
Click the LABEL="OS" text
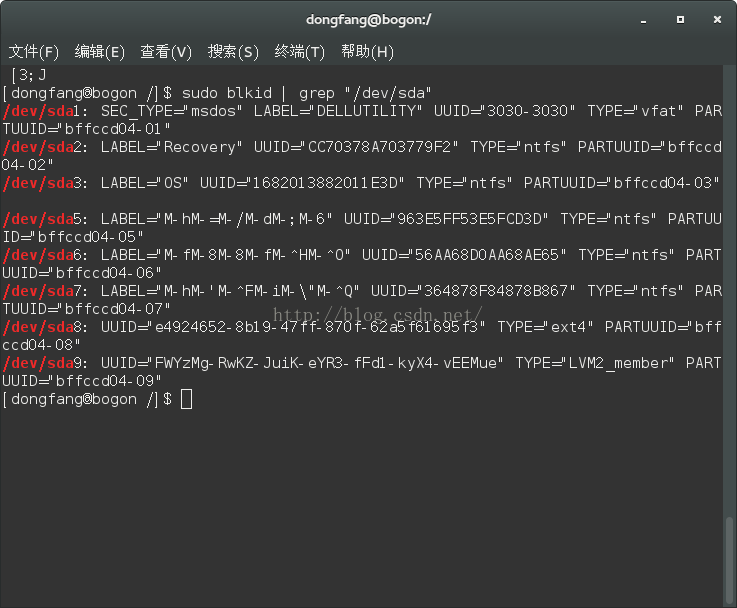(144, 183)
